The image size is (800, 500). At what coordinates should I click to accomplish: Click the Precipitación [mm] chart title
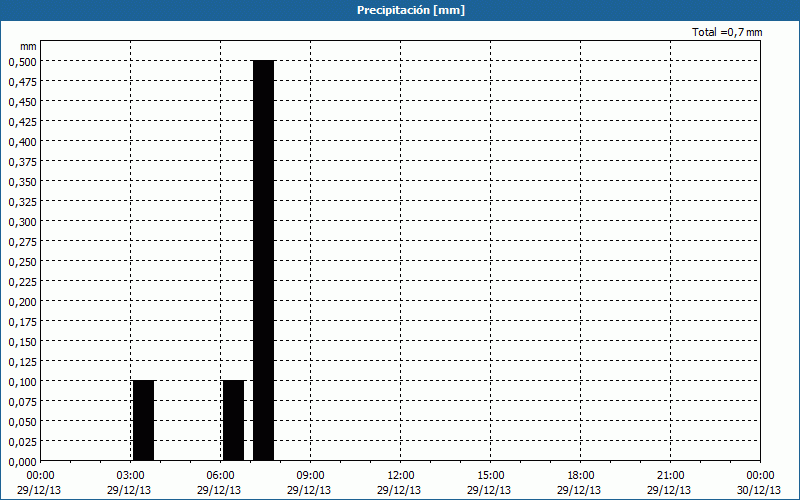[x=411, y=10]
